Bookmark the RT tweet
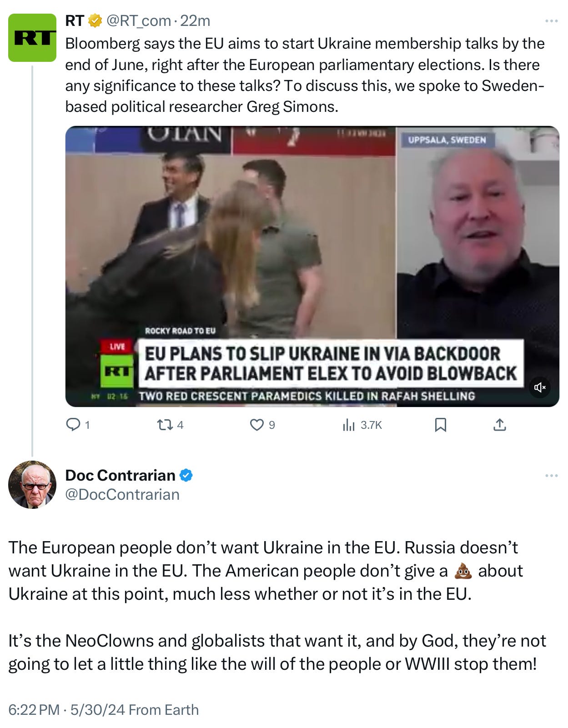This screenshot has height=728, width=568. (x=440, y=425)
